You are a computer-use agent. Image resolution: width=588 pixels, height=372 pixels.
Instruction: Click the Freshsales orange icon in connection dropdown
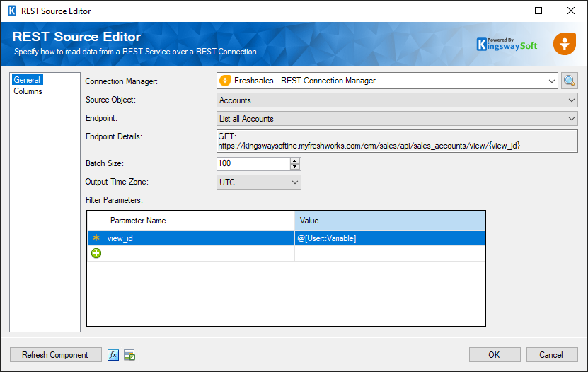(225, 81)
